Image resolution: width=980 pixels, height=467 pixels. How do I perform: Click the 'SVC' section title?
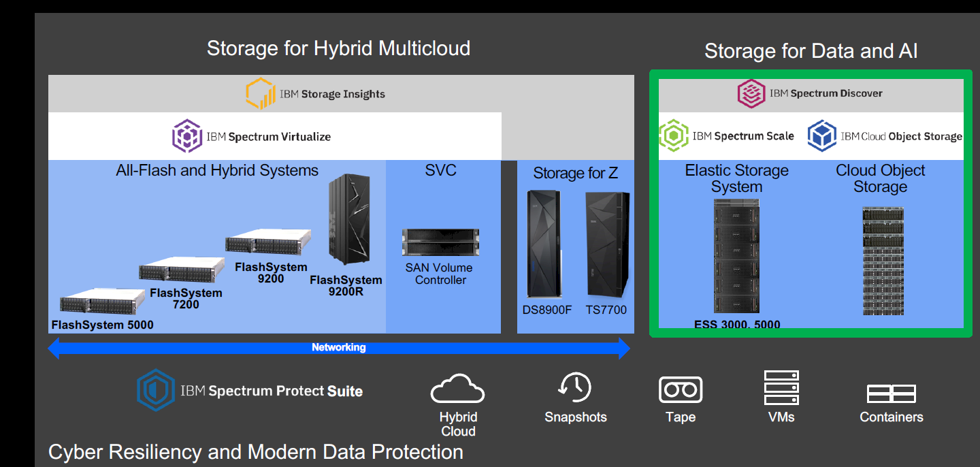[441, 170]
